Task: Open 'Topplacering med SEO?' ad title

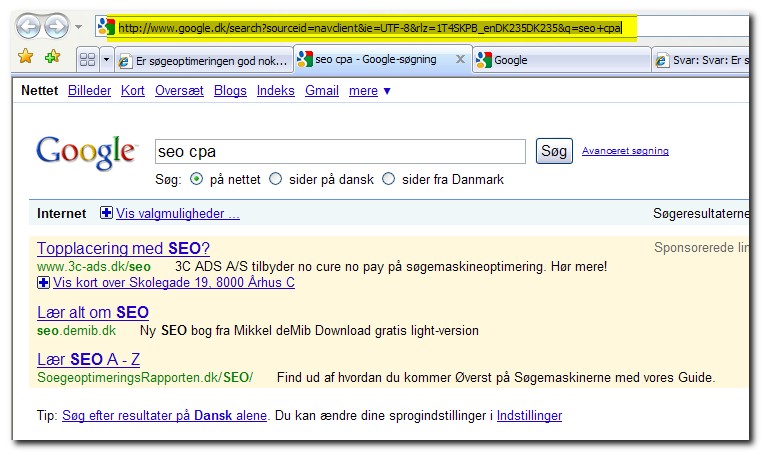Action: [123, 248]
